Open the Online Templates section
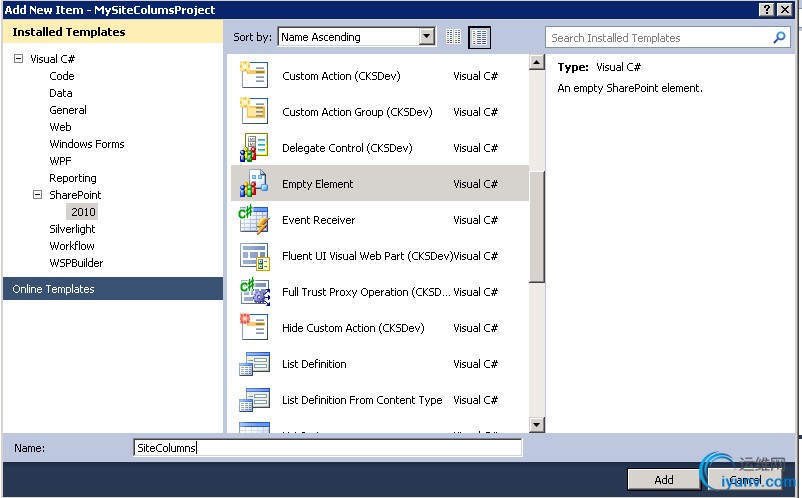 click(x=113, y=289)
